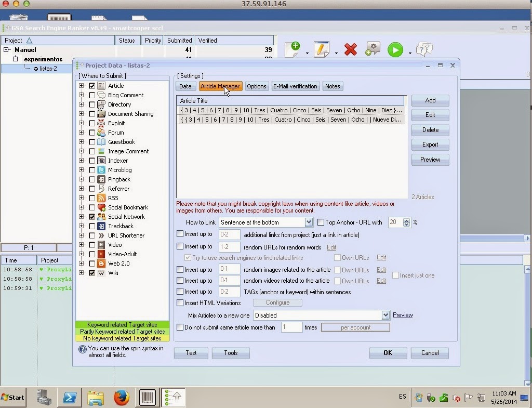Open the Mix Articles dropdown
The width and height of the screenshot is (532, 408).
[385, 315]
